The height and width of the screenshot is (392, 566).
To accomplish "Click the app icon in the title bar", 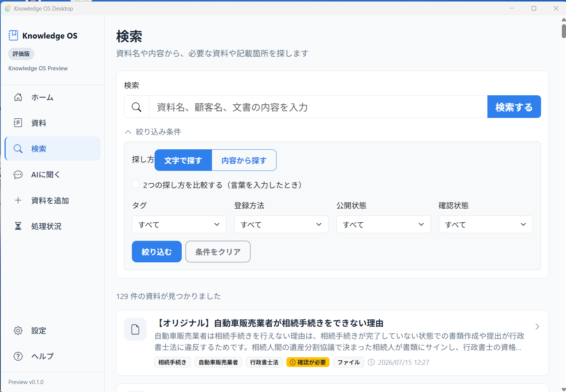I will click(8, 8).
